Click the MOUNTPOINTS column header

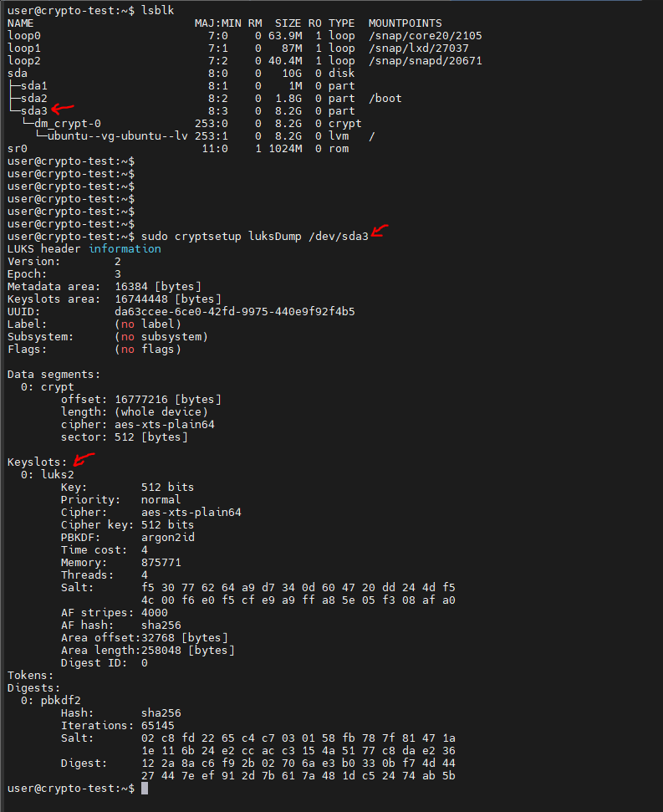pyautogui.click(x=405, y=23)
